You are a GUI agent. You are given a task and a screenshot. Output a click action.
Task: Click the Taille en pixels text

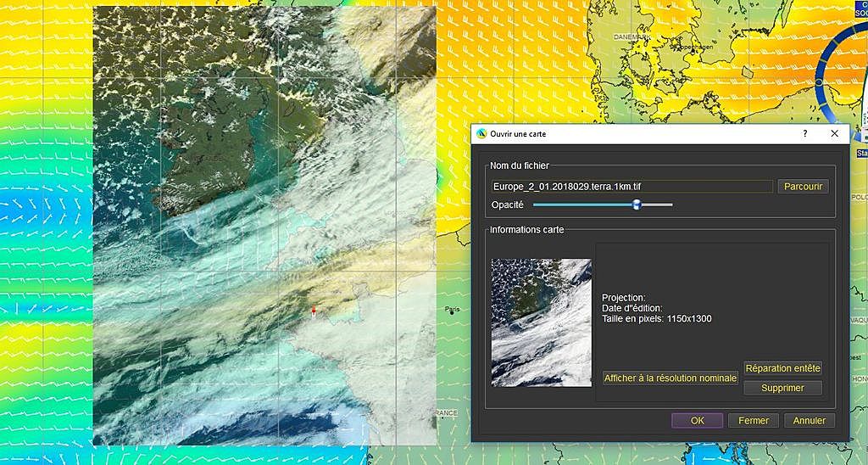(657, 319)
